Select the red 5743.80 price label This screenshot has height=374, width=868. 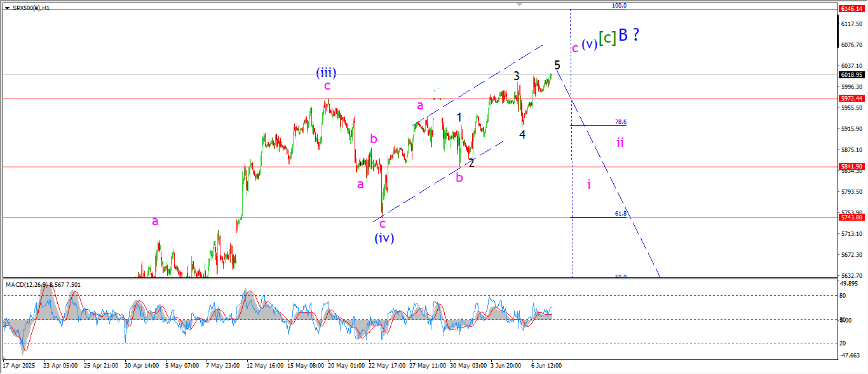click(850, 218)
